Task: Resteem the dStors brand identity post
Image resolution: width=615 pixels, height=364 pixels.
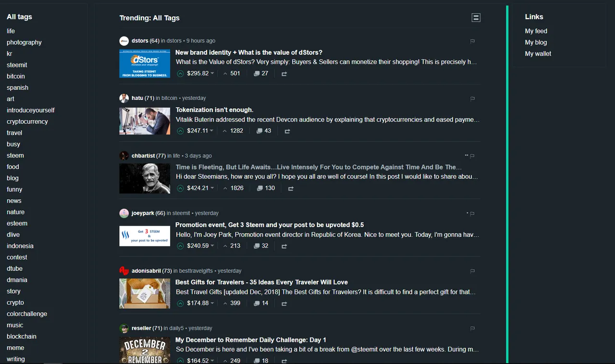Action: tap(284, 74)
